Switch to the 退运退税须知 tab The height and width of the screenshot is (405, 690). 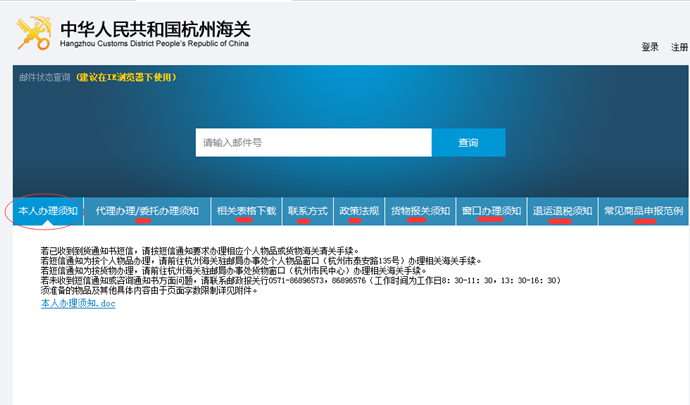tap(562, 211)
